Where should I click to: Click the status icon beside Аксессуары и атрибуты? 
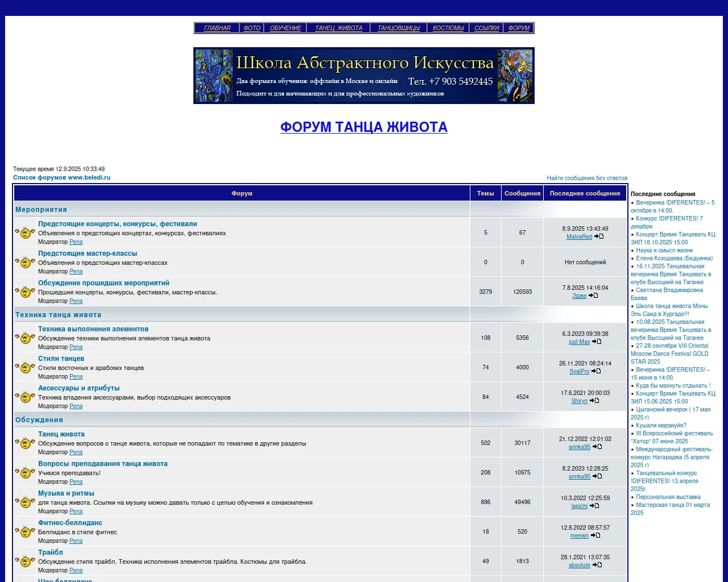tap(25, 397)
